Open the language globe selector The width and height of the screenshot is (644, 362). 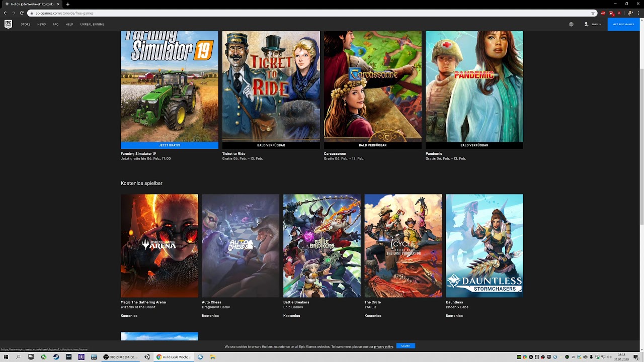[x=571, y=24]
